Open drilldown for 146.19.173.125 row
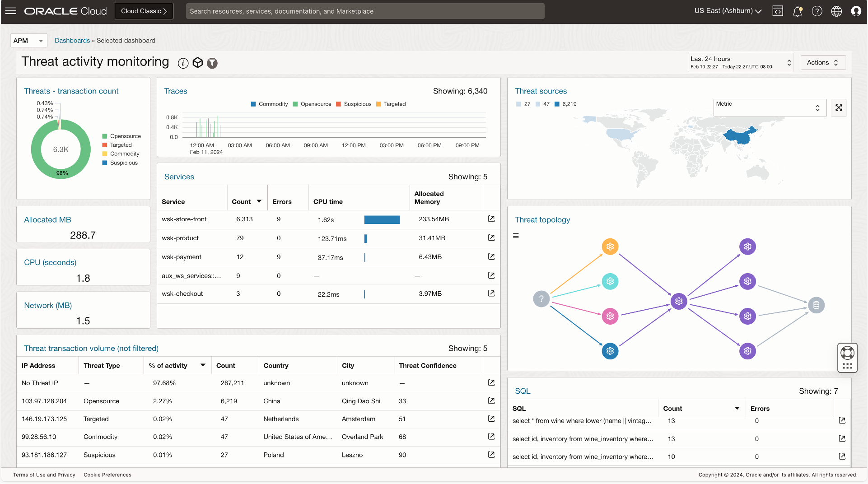868x484 pixels. [491, 419]
